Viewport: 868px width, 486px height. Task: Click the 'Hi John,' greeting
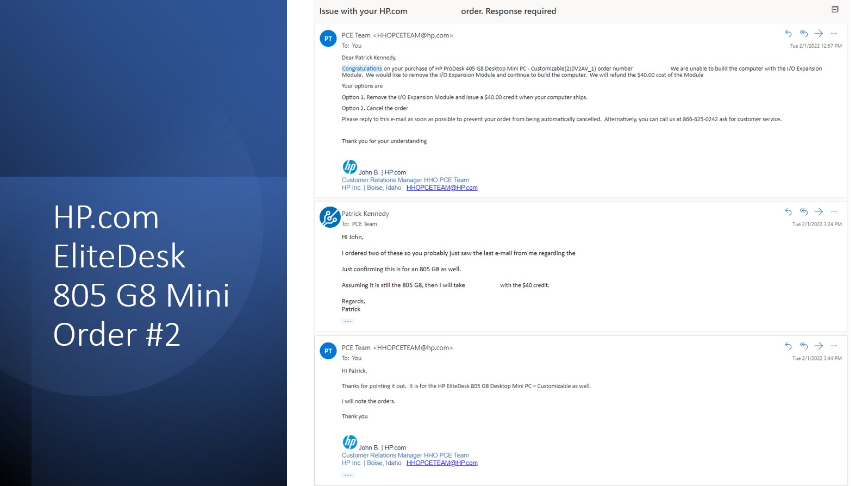[353, 237]
